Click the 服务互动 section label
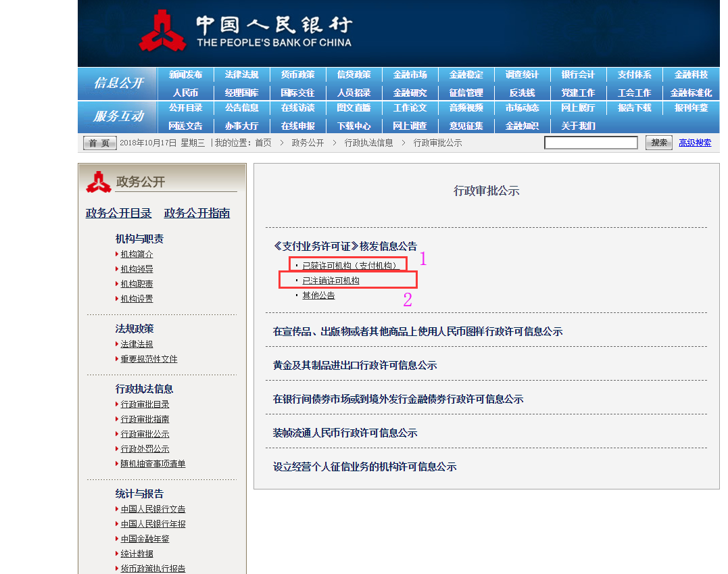Viewport: 728px width, 574px height. (x=119, y=116)
